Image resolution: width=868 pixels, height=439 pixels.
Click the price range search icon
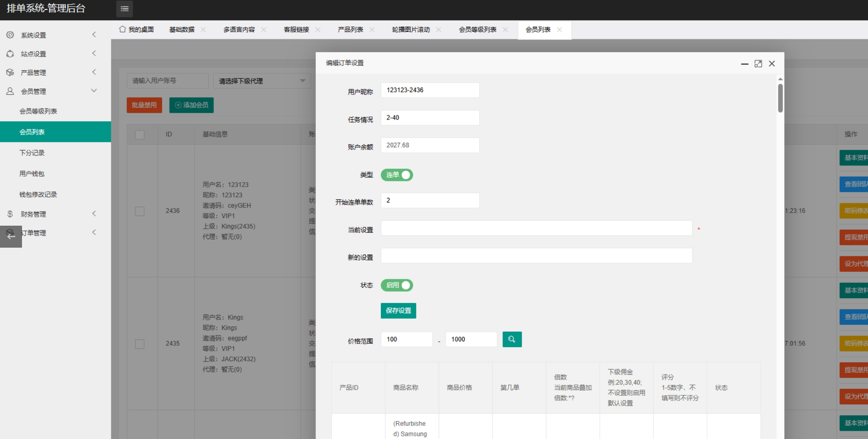pos(512,339)
